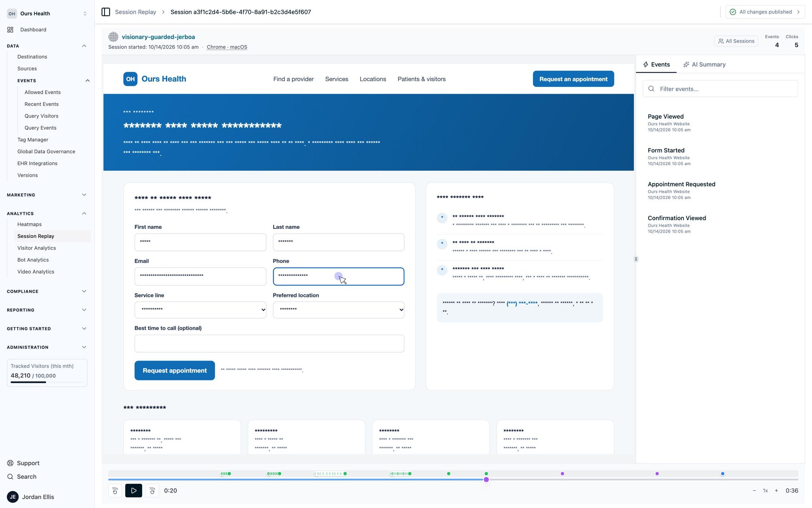Open Destinations under Data

point(32,57)
